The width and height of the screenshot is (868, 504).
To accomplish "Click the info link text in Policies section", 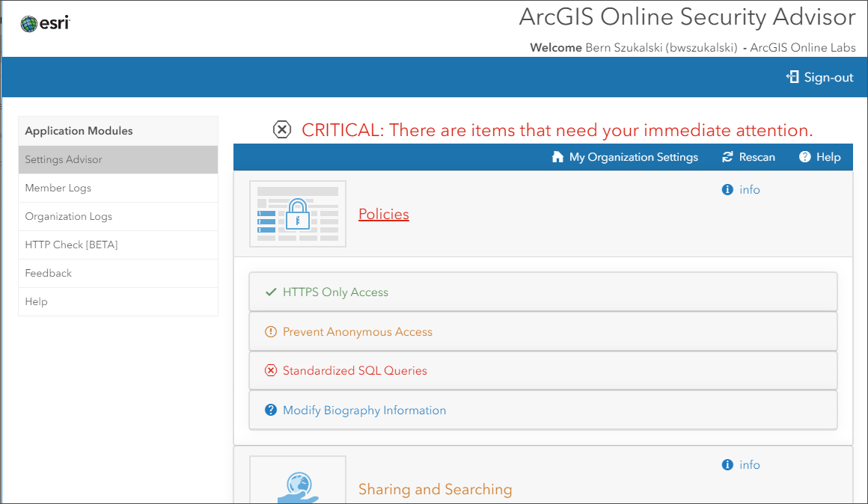I will 750,190.
